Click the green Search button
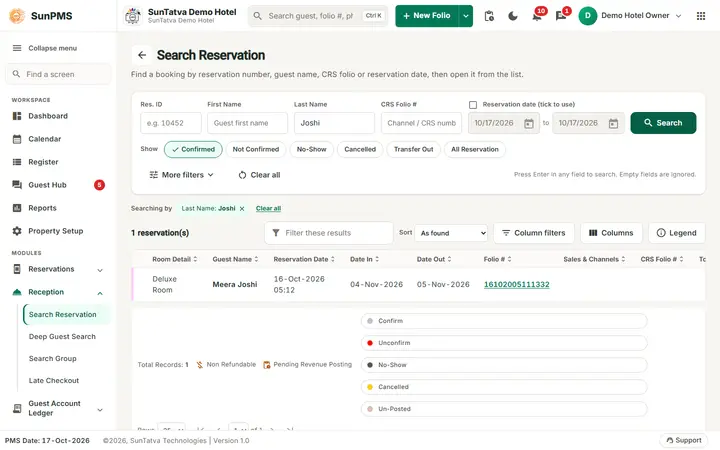Screen dimensions: 720x450 (x=663, y=123)
